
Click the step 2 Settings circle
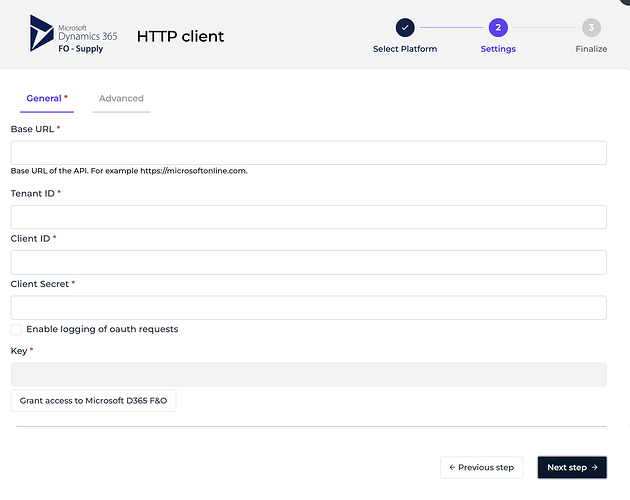pos(498,27)
